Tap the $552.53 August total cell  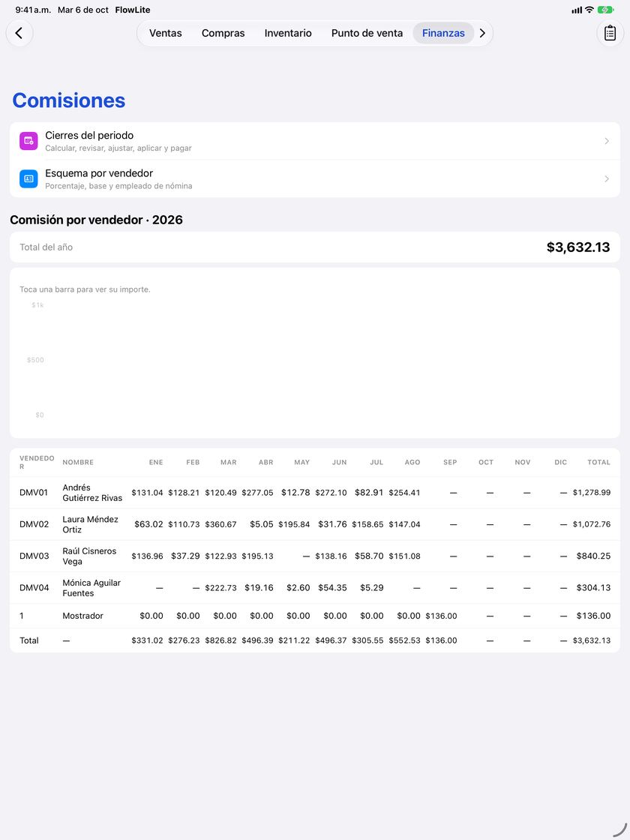404,640
